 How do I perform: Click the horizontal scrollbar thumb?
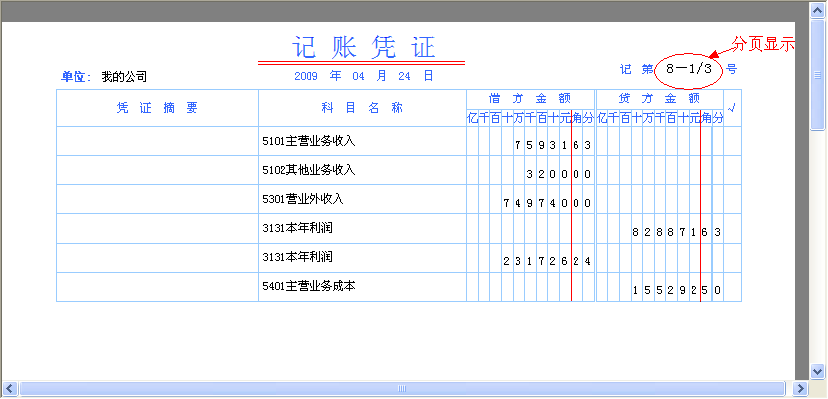coord(401,388)
